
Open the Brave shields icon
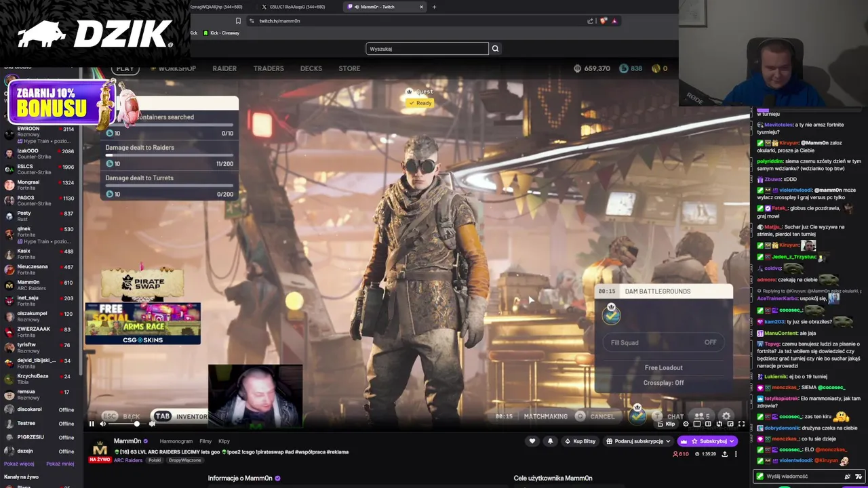click(603, 21)
